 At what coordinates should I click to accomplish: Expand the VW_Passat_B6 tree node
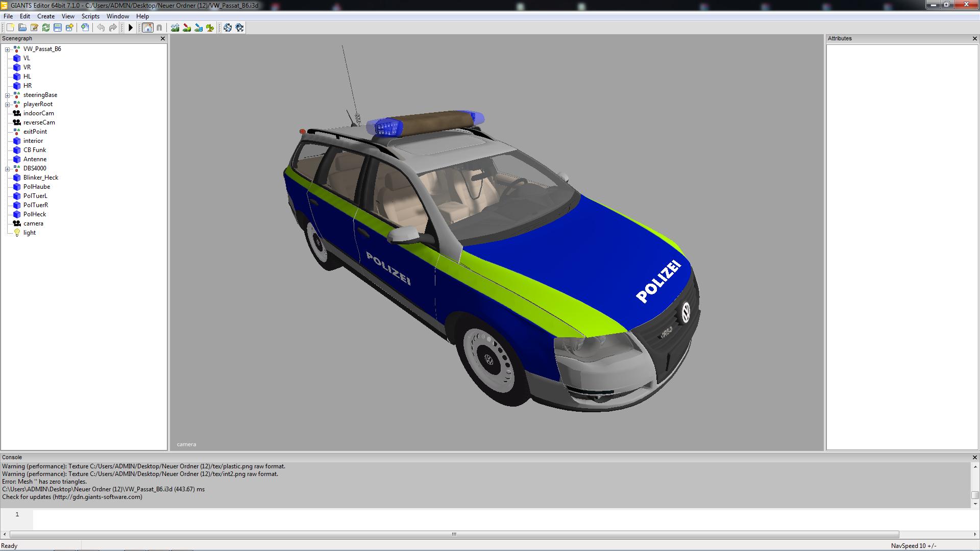tap(7, 49)
